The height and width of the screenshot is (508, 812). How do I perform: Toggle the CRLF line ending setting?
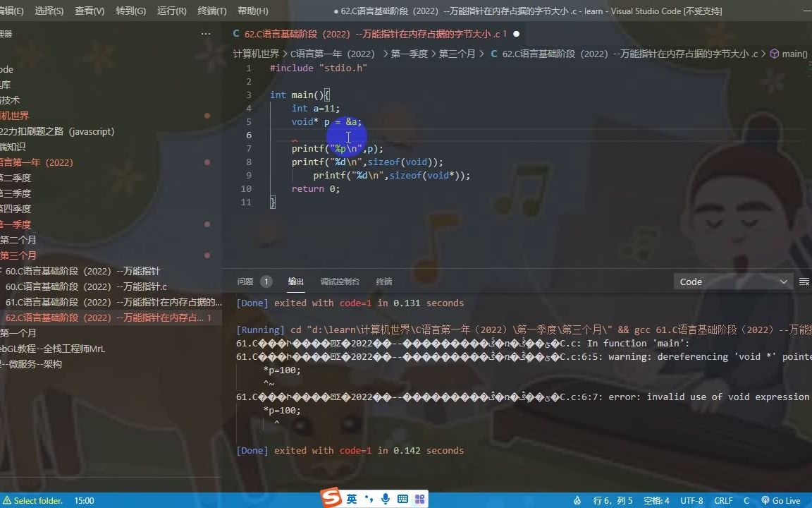point(723,500)
